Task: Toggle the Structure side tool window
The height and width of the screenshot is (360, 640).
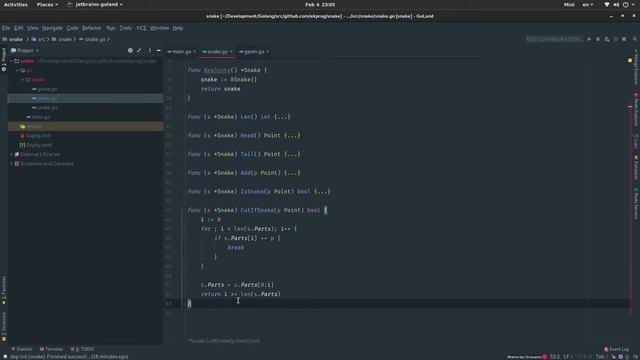Action: point(4,327)
